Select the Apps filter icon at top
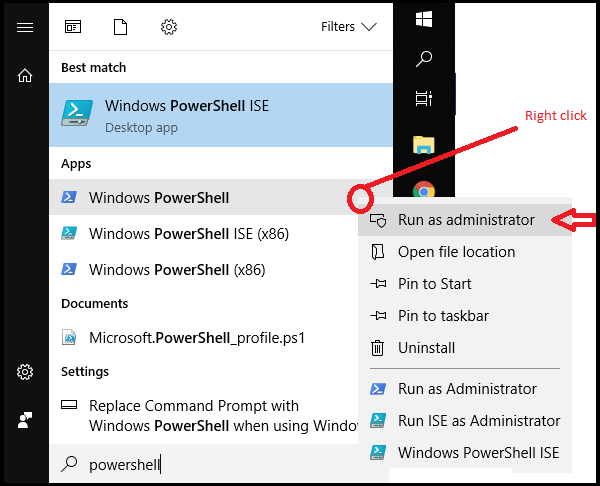This screenshot has width=600, height=486. [x=73, y=27]
